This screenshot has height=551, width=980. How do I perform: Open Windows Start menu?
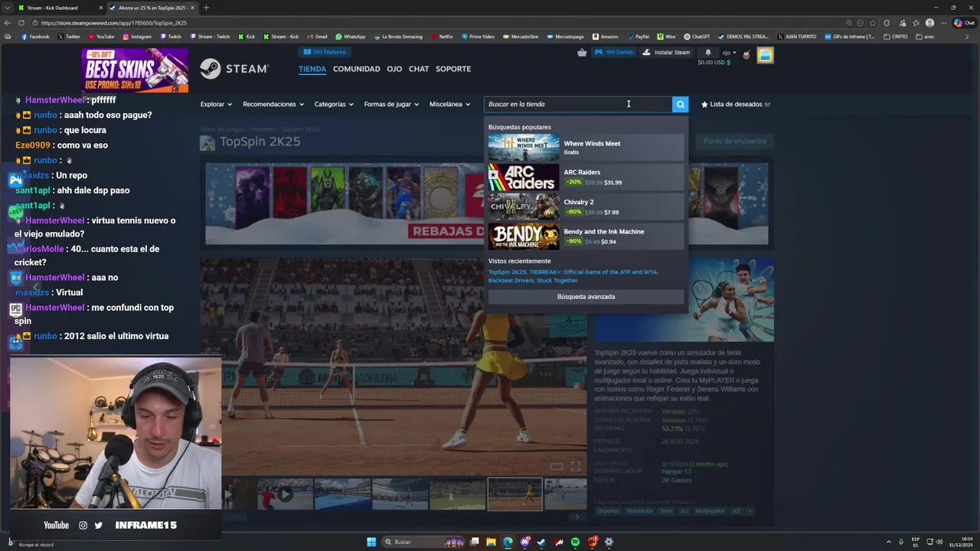(371, 542)
